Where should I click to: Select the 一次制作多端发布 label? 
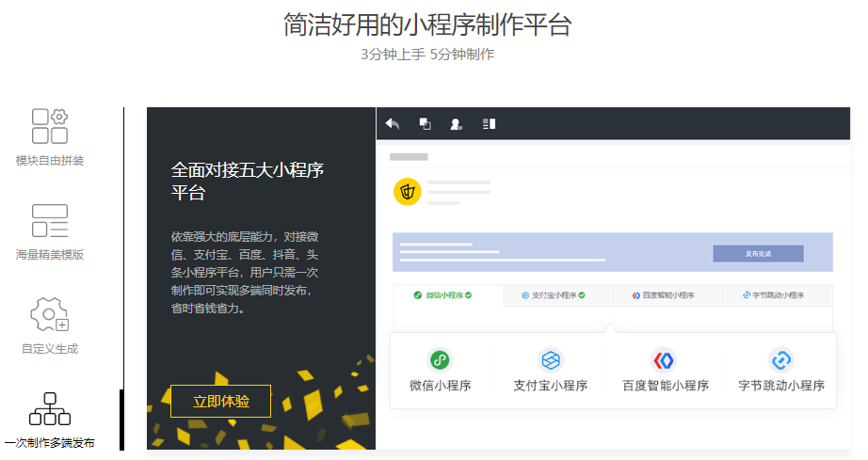click(50, 443)
